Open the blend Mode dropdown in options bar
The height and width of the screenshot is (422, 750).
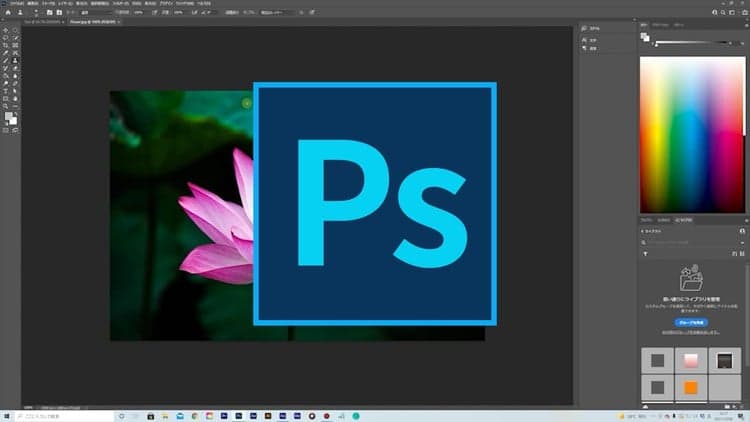click(97, 12)
